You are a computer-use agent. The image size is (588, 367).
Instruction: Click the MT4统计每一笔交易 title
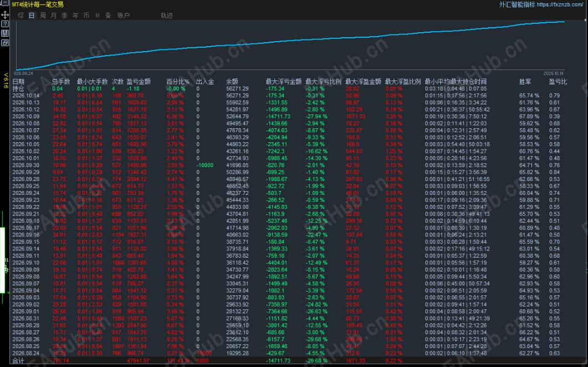coord(38,4)
